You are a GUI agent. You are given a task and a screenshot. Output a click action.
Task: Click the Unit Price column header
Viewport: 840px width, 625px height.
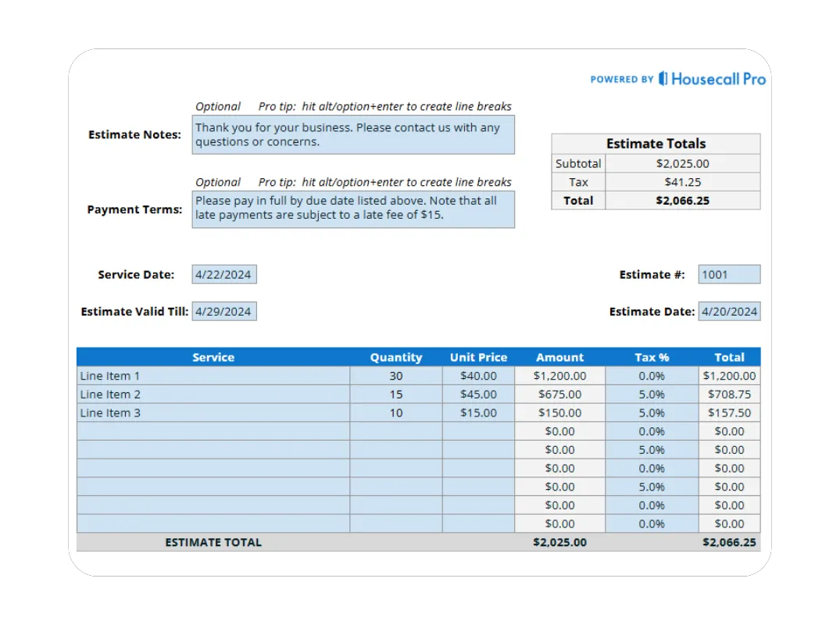pyautogui.click(x=478, y=357)
